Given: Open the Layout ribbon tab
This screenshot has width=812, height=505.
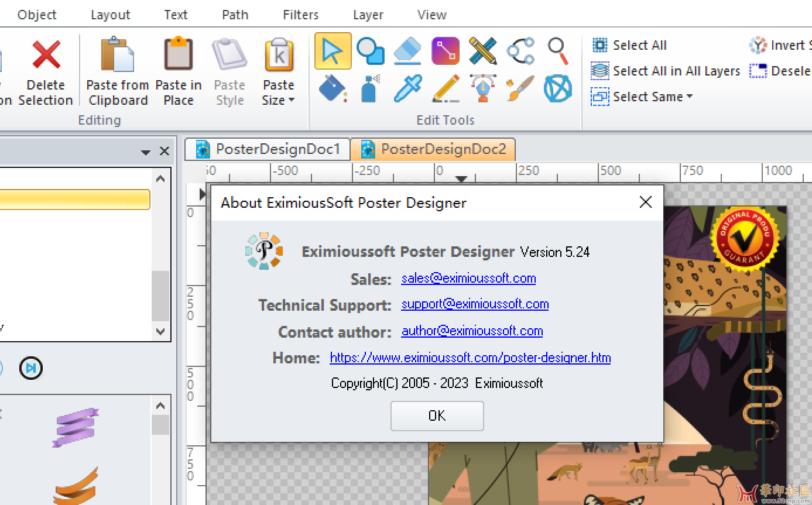Looking at the screenshot, I should (111, 15).
